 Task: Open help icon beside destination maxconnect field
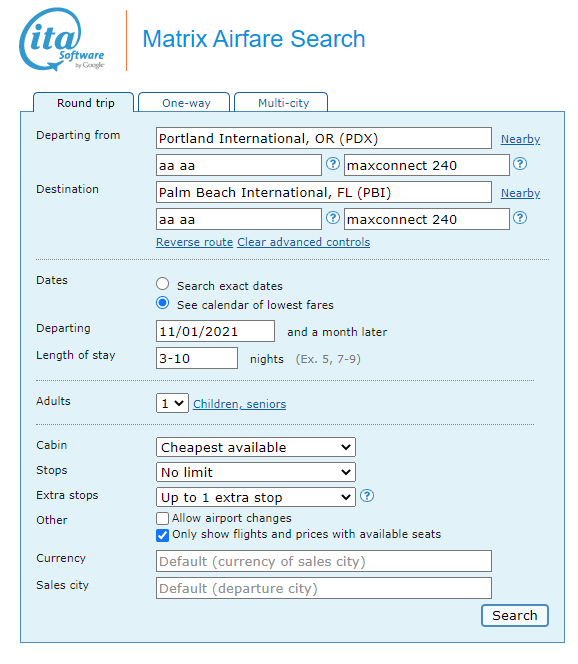coord(520,218)
